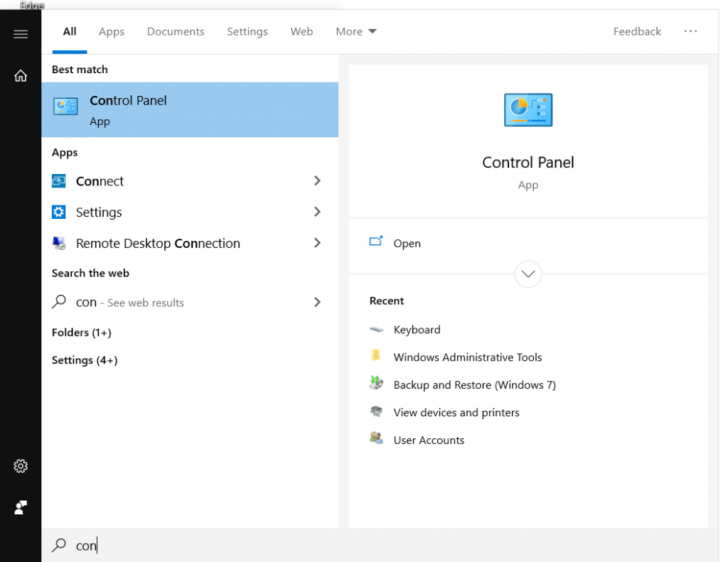
Task: Click the web search magnifier icon beside con
Action: (x=58, y=302)
